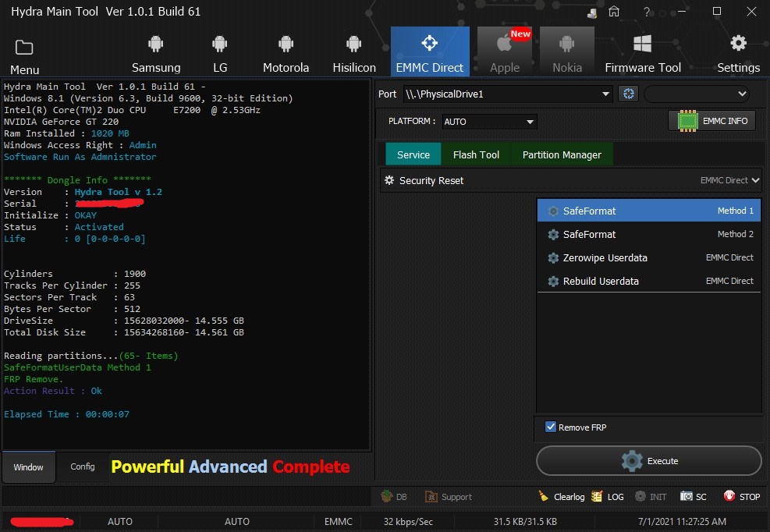Open the Motorola module

pyautogui.click(x=286, y=53)
